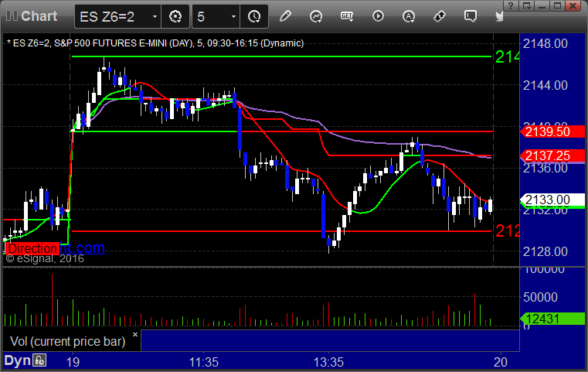Open the chart comment bubble icon
The height and width of the screenshot is (372, 588).
(x=471, y=16)
